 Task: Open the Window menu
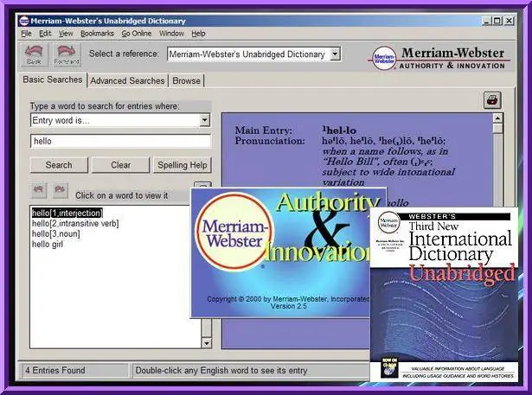pos(171,34)
